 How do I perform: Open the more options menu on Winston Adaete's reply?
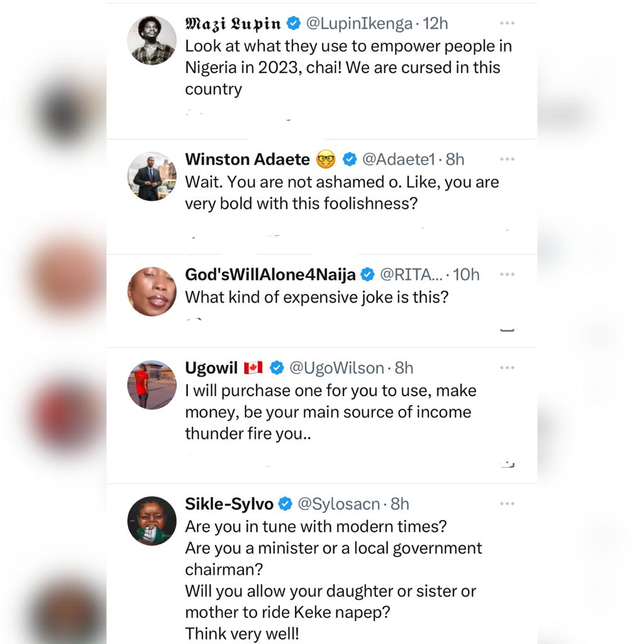click(507, 159)
